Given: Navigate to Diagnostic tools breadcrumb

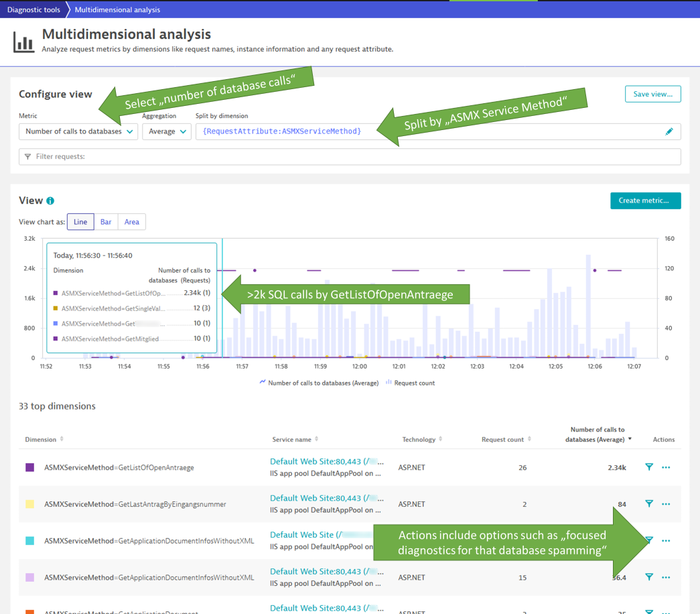Looking at the screenshot, I should pyautogui.click(x=34, y=9).
